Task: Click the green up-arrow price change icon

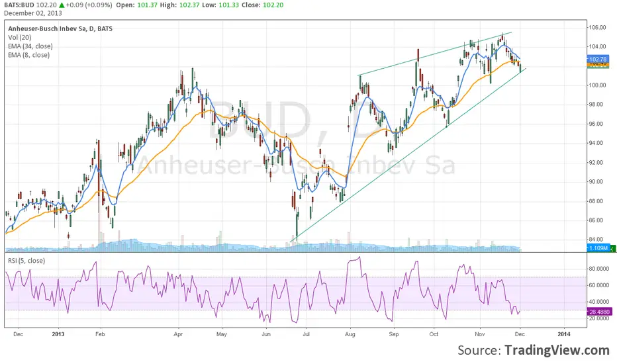Action: pos(62,5)
